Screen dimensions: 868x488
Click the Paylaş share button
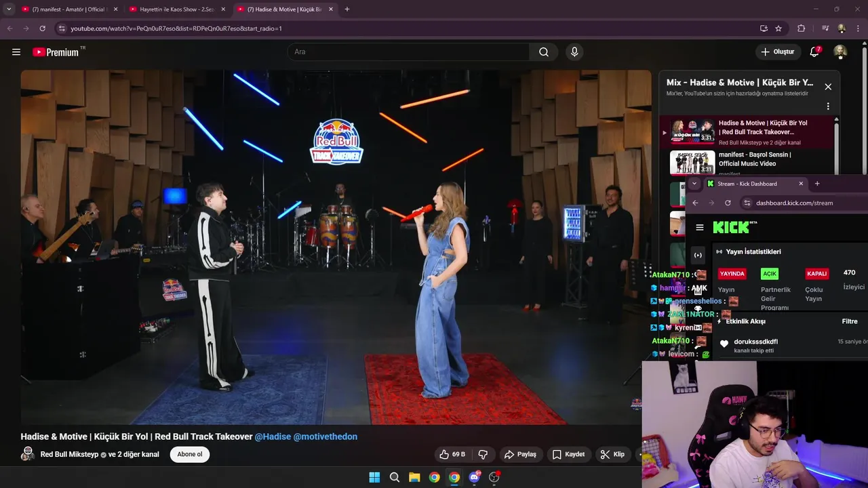pos(520,454)
